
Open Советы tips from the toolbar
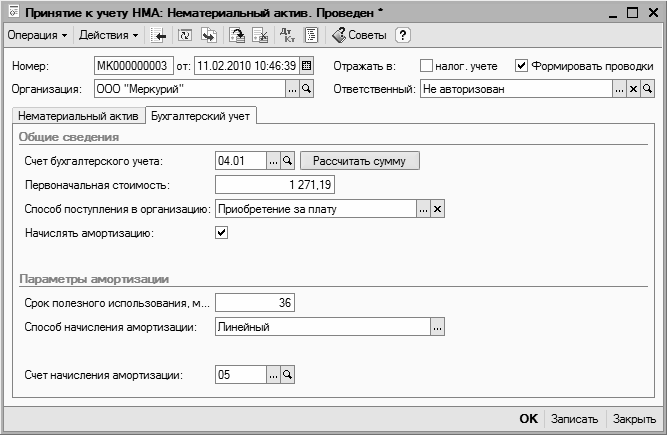tap(359, 35)
